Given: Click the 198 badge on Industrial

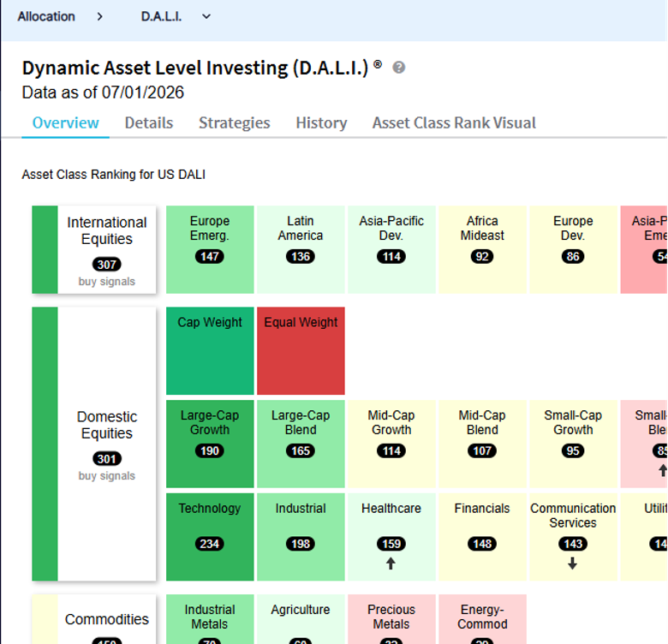Looking at the screenshot, I should point(301,544).
